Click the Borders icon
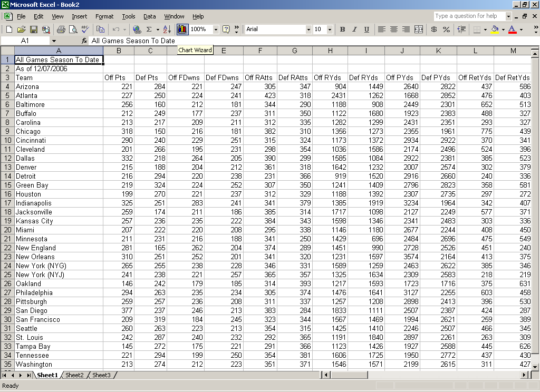The height and width of the screenshot is (392, 540). click(477, 30)
